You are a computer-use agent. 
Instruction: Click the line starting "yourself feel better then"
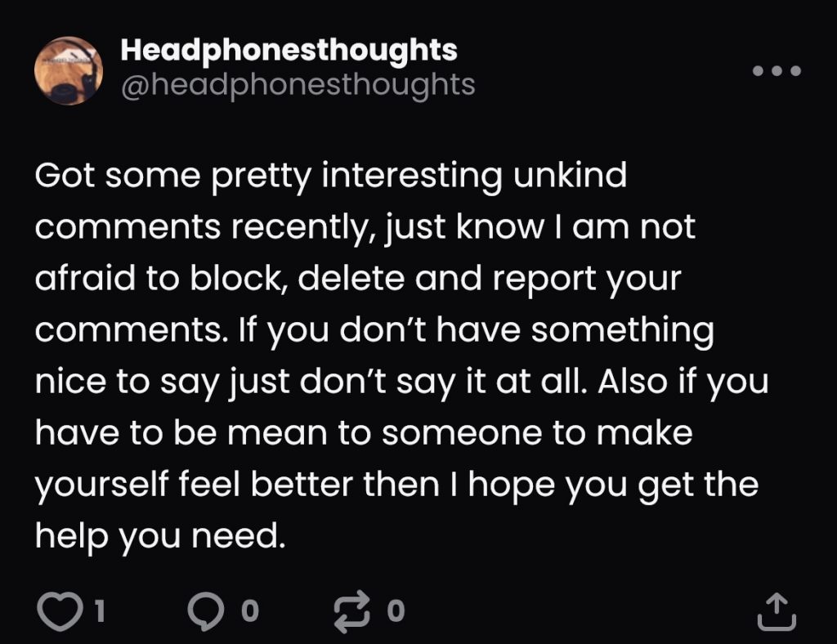click(396, 485)
